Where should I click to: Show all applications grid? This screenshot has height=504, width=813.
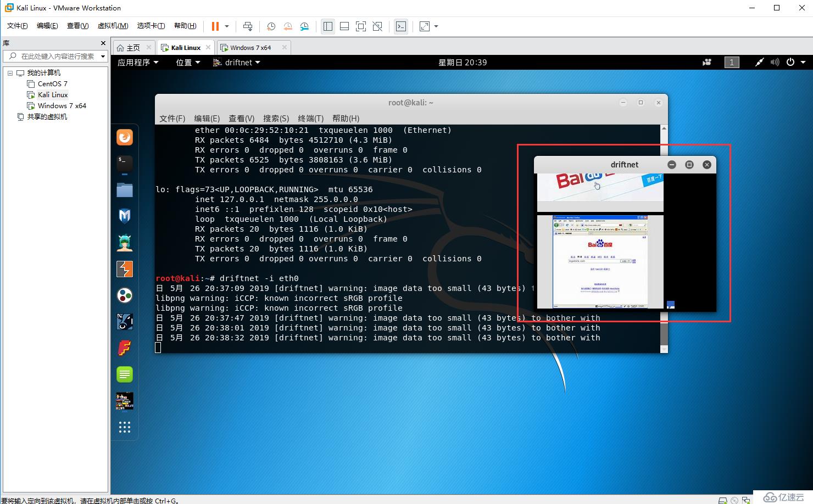click(125, 427)
